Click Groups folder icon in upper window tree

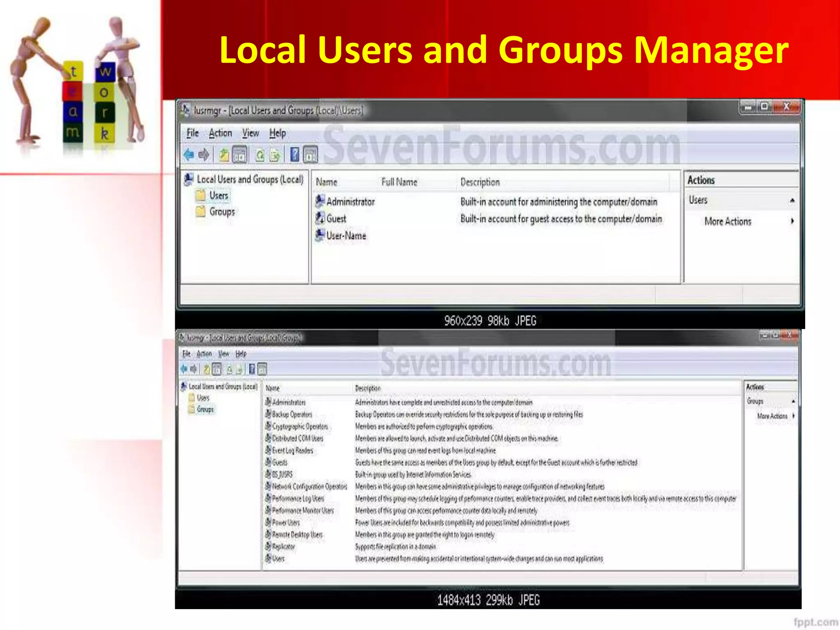pos(201,212)
